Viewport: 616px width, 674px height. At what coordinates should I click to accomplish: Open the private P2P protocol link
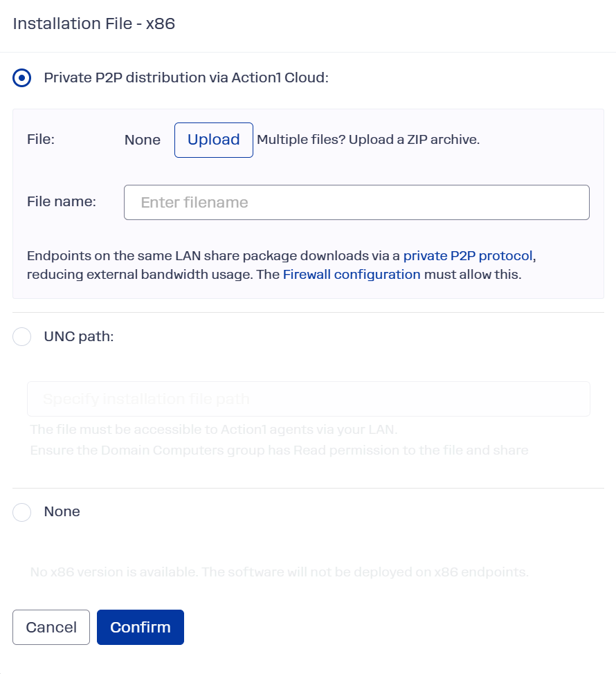tap(468, 256)
